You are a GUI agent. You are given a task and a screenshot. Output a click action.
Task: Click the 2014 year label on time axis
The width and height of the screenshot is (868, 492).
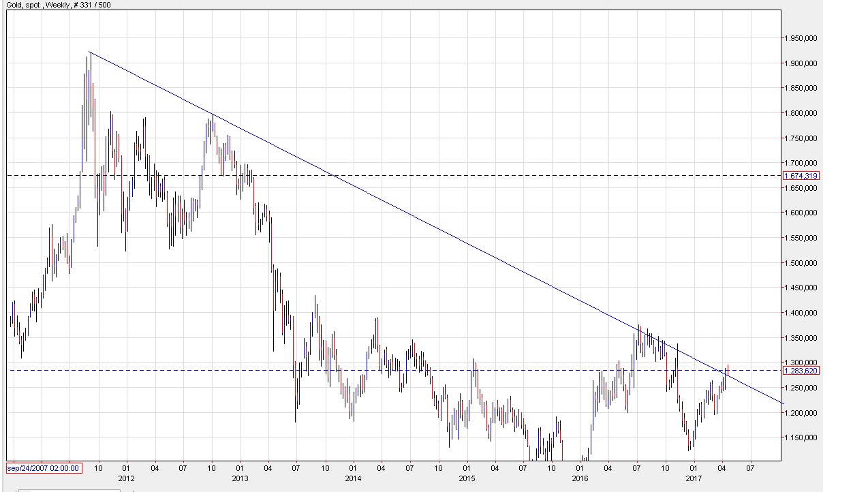tap(353, 478)
